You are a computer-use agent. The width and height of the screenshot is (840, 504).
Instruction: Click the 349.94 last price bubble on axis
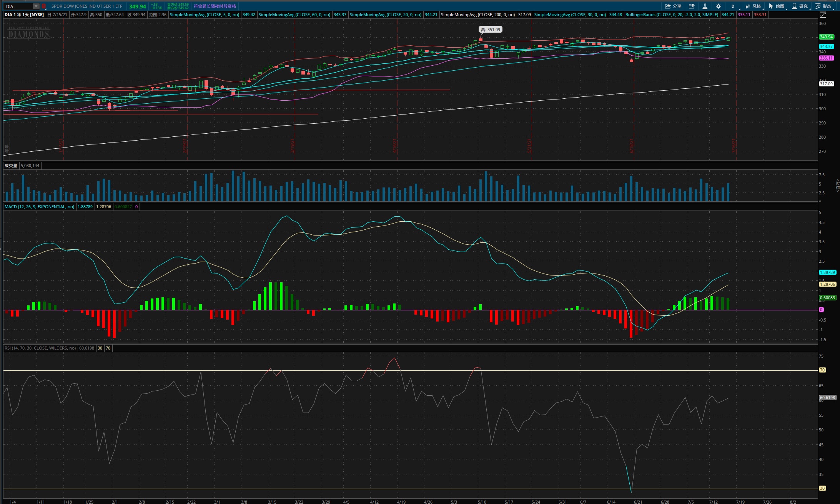pyautogui.click(x=826, y=37)
